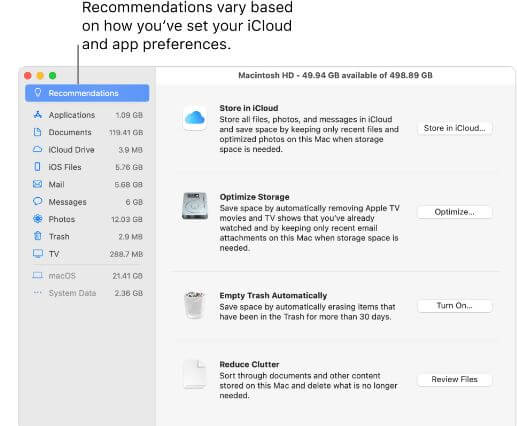This screenshot has height=426, width=517.
Task: Click the TV display sidebar icon
Action: click(38, 254)
